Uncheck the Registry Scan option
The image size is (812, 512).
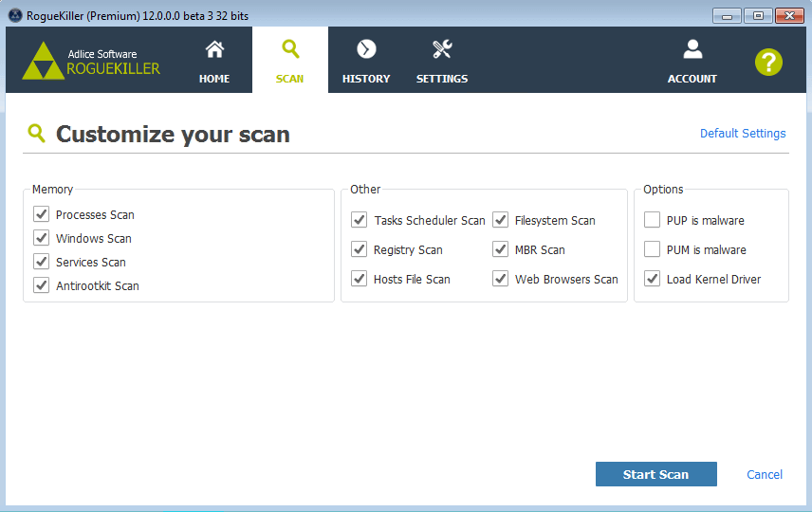[x=359, y=250]
